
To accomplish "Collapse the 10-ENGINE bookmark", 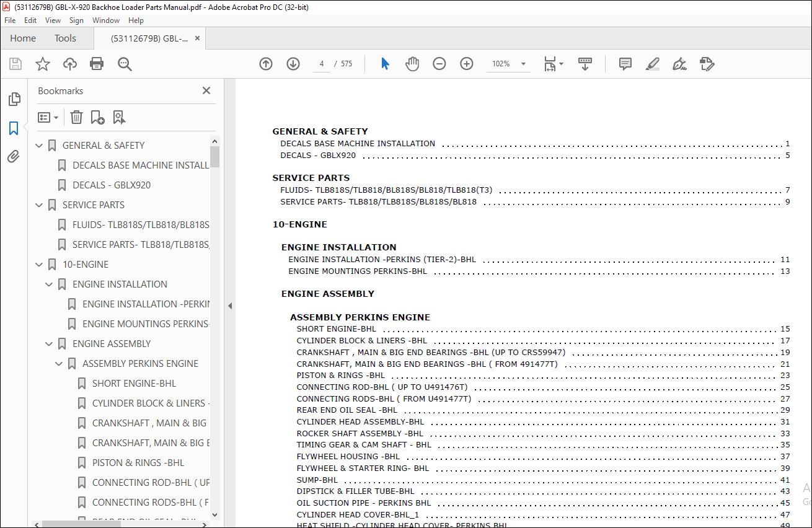I will point(39,265).
